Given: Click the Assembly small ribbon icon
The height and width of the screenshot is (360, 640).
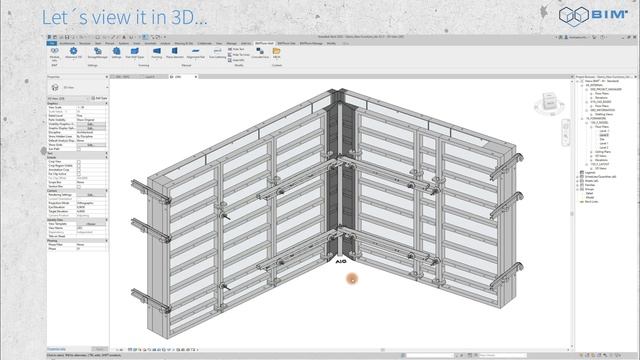Looking at the screenshot, I should (230, 60).
